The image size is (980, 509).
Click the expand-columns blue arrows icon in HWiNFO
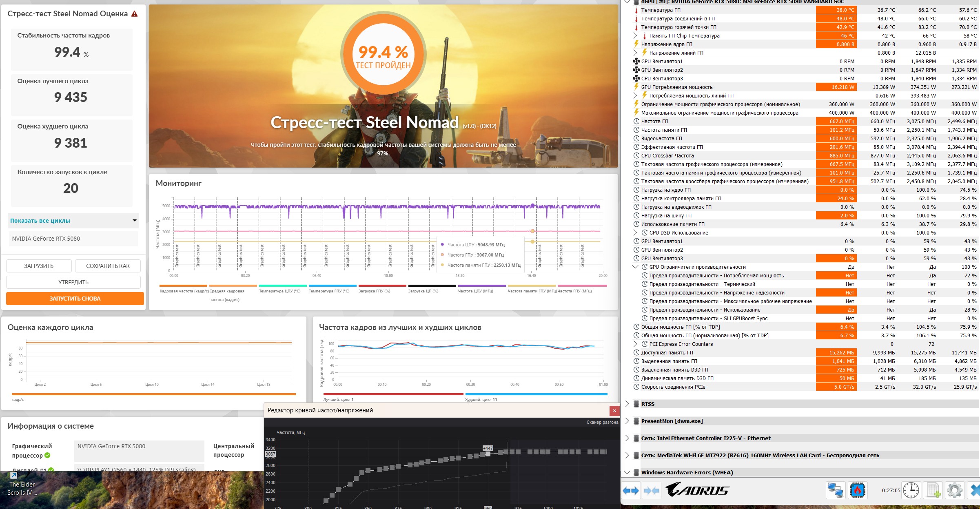[630, 490]
